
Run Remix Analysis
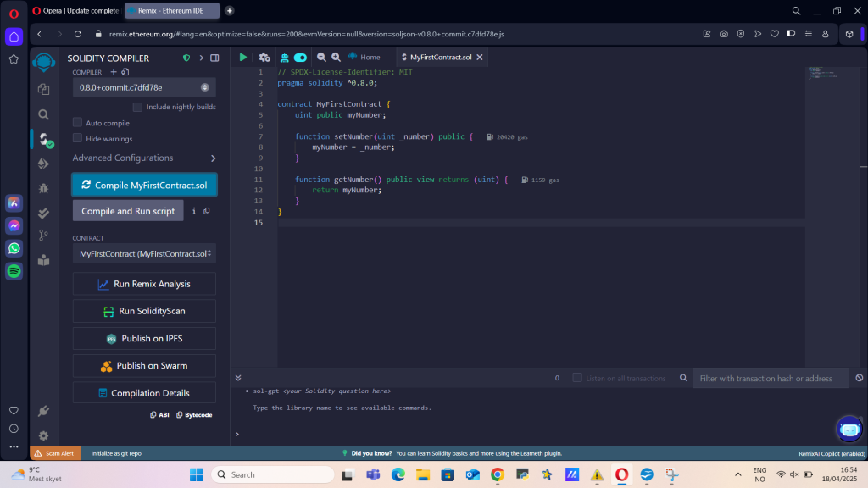(x=144, y=284)
